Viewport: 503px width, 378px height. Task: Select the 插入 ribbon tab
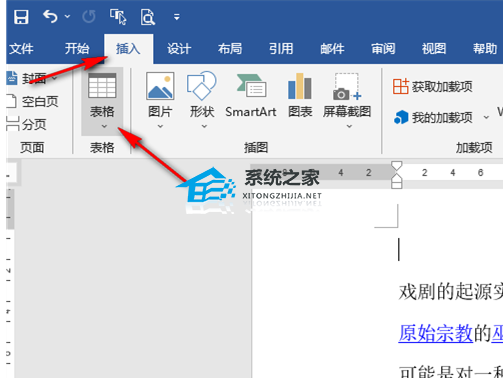(x=128, y=49)
